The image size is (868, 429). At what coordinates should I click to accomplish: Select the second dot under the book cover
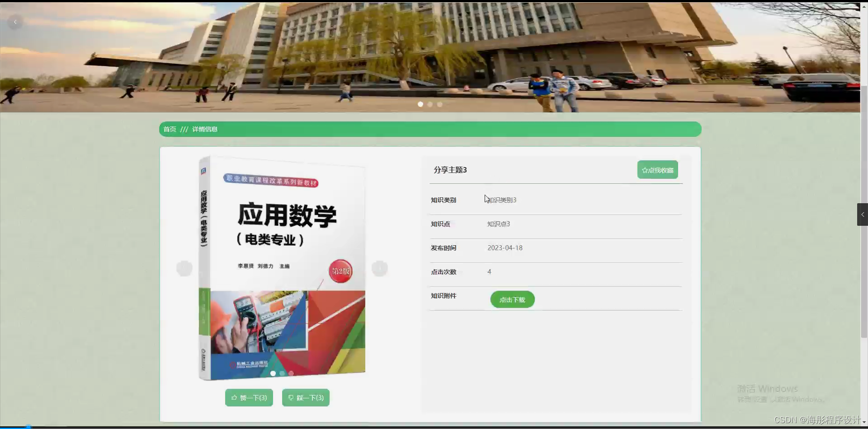click(x=282, y=373)
